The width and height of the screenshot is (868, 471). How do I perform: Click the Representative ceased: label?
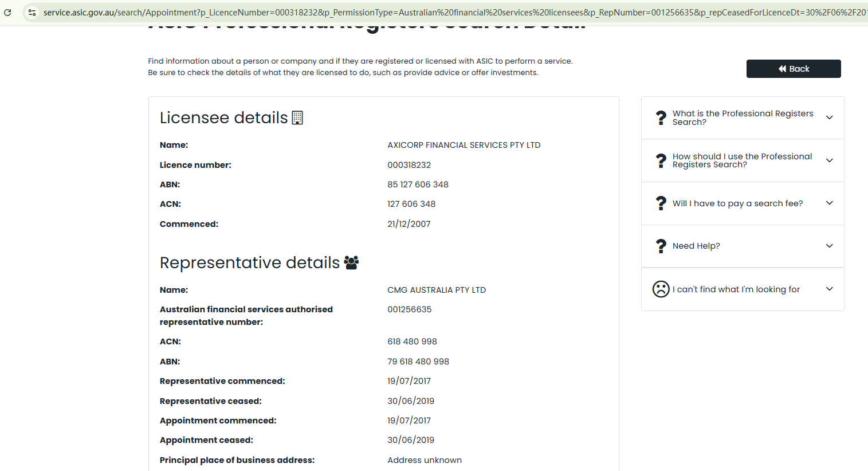pyautogui.click(x=211, y=401)
